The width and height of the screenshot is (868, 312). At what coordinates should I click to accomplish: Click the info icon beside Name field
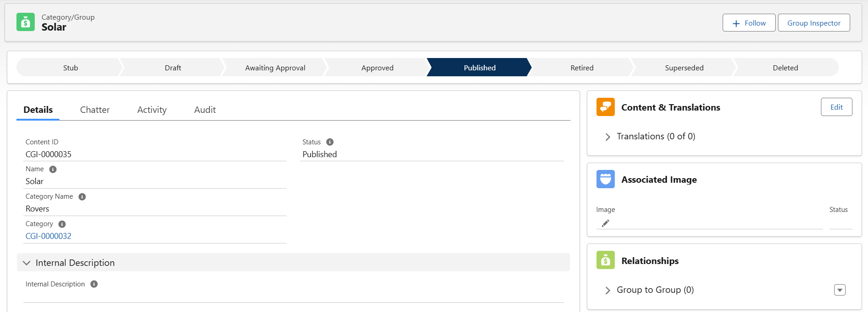(53, 169)
